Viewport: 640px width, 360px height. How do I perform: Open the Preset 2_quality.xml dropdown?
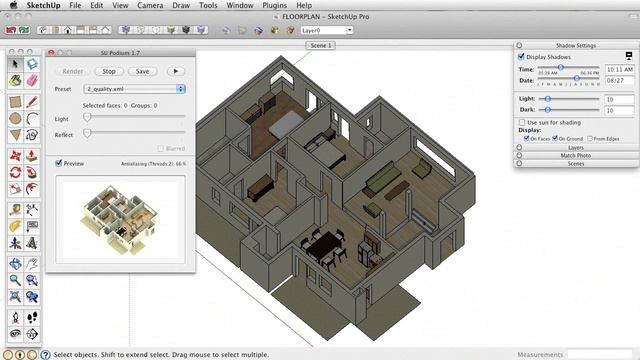tap(134, 89)
